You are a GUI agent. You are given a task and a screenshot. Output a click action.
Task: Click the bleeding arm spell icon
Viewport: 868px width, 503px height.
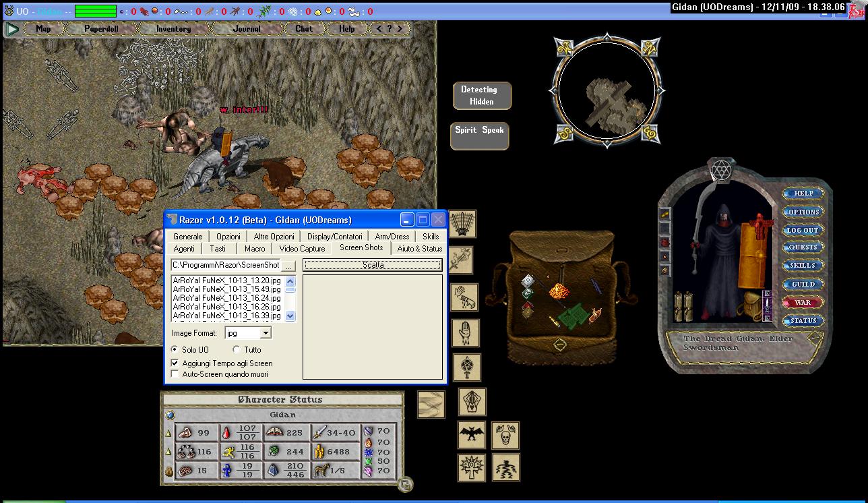tap(464, 297)
